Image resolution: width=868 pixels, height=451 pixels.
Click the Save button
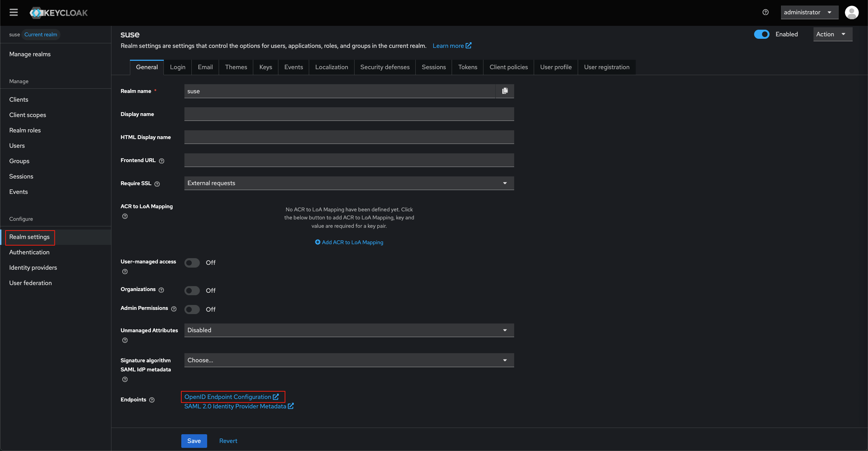pyautogui.click(x=194, y=441)
